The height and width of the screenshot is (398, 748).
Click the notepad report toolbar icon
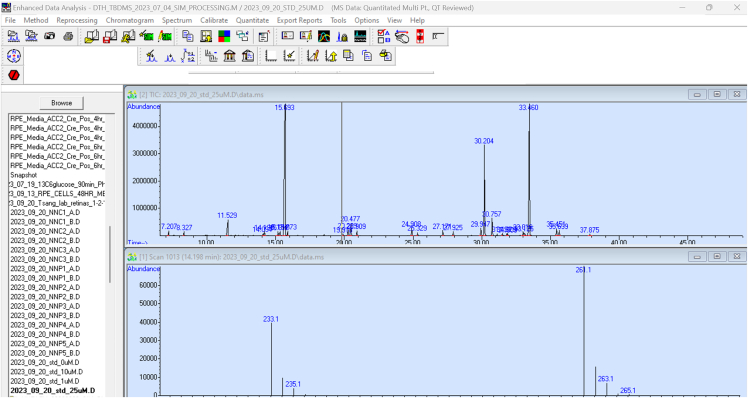pos(264,36)
